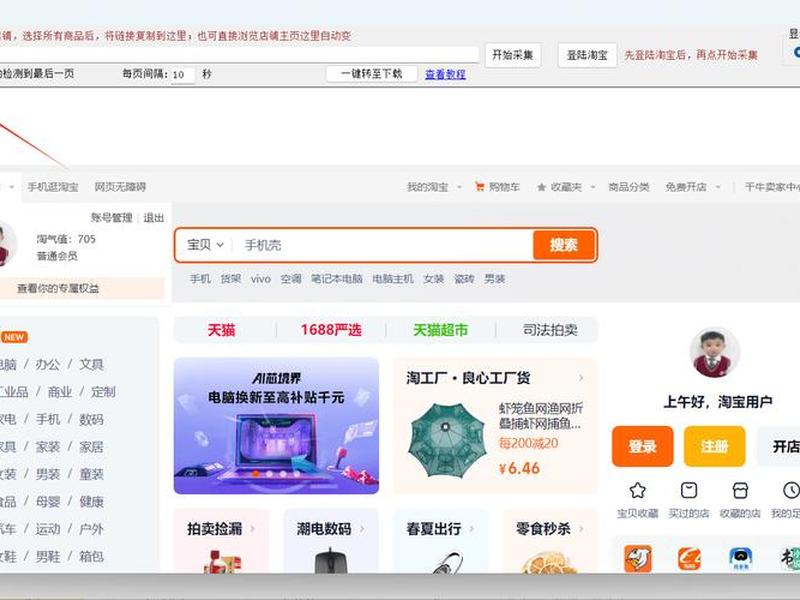This screenshot has height=600, width=800.
Task: Expand the arrow next to 淘工厂·良心工厂货
Action: click(581, 378)
